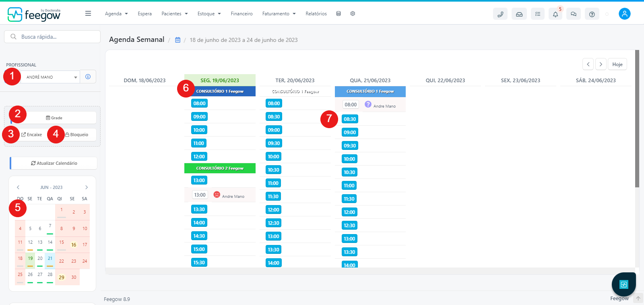Select the Monday 12:00 slot

click(199, 157)
